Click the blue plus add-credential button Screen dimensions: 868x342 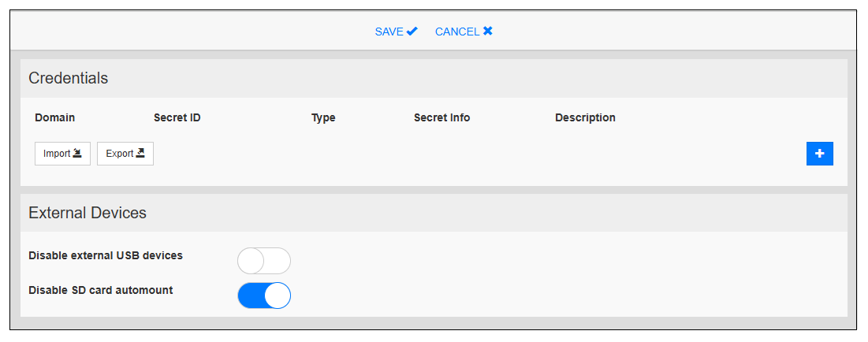click(820, 154)
